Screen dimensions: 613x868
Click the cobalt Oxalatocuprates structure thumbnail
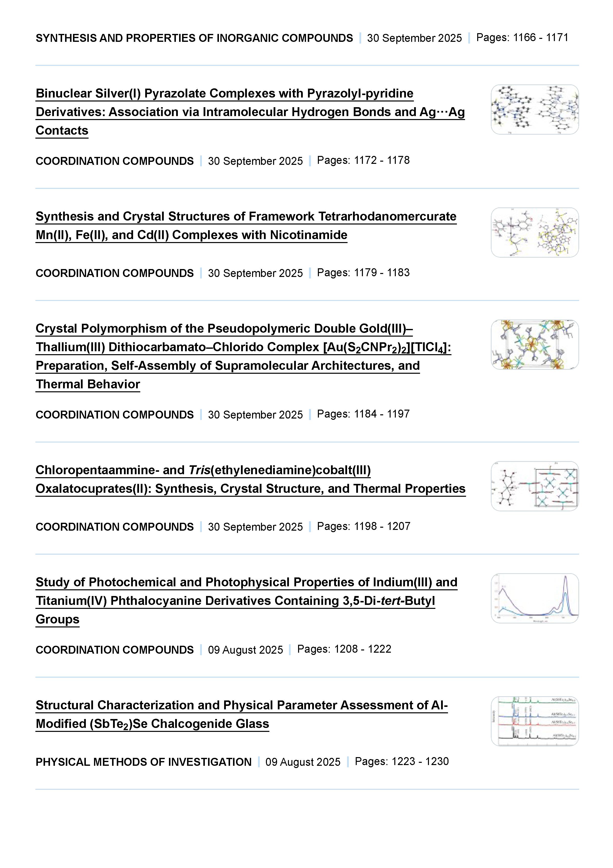534,486
